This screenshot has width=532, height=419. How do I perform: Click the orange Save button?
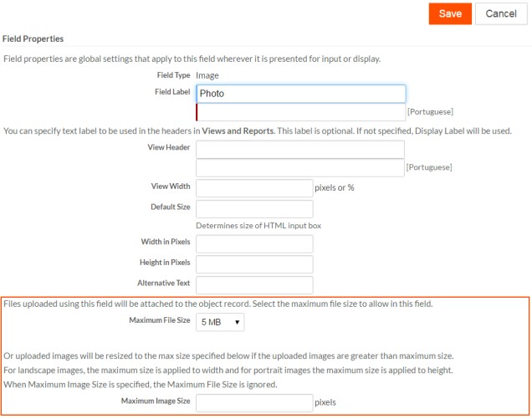450,13
